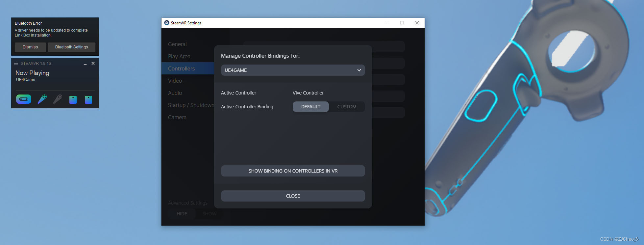Select the Controllers settings tab
Image resolution: width=644 pixels, height=245 pixels.
[188, 68]
